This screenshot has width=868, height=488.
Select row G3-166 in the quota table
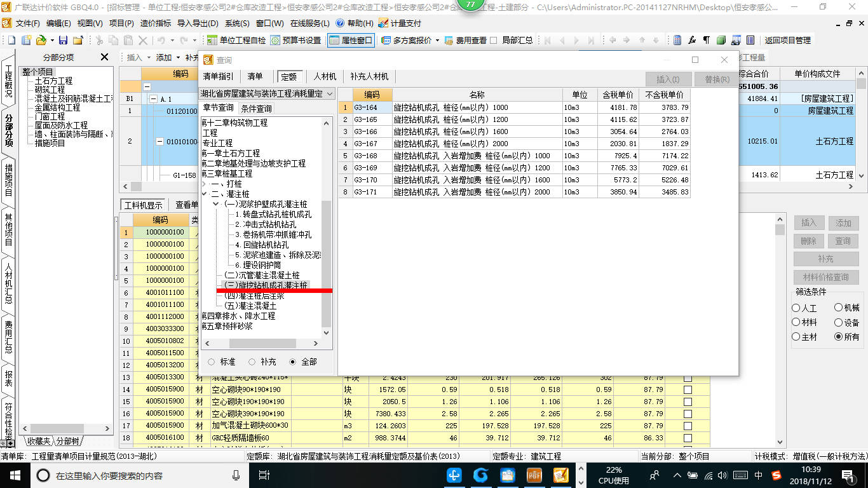pos(515,132)
